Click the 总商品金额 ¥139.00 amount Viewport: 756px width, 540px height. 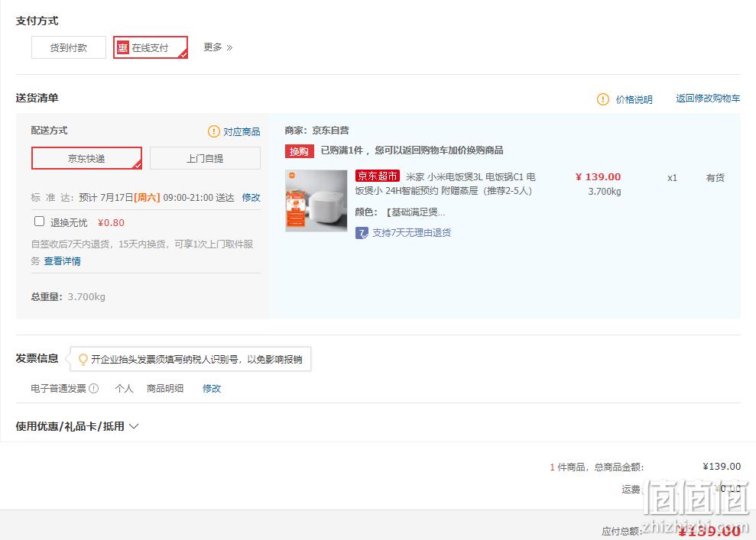coord(722,467)
